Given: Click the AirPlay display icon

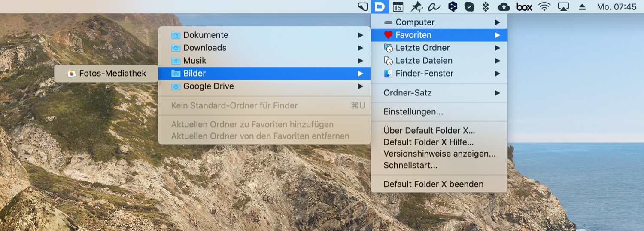Looking at the screenshot, I should [563, 6].
